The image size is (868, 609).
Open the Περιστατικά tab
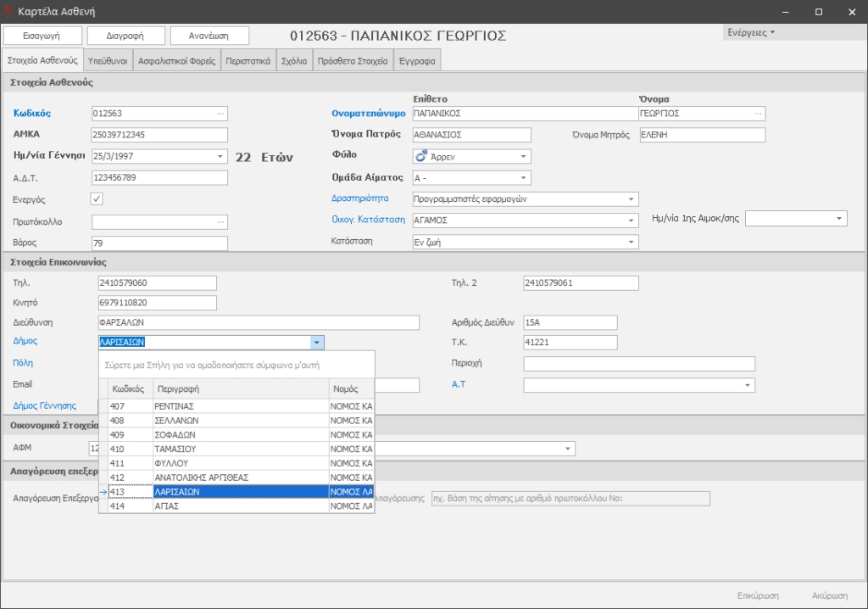coord(248,61)
